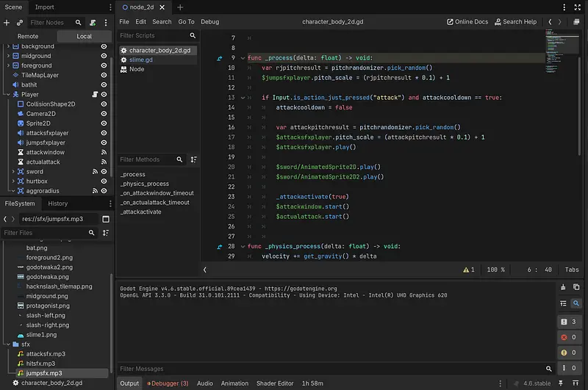Image resolution: width=588 pixels, height=390 pixels.
Task: Expand the hurtbox node
Action: (x=13, y=181)
